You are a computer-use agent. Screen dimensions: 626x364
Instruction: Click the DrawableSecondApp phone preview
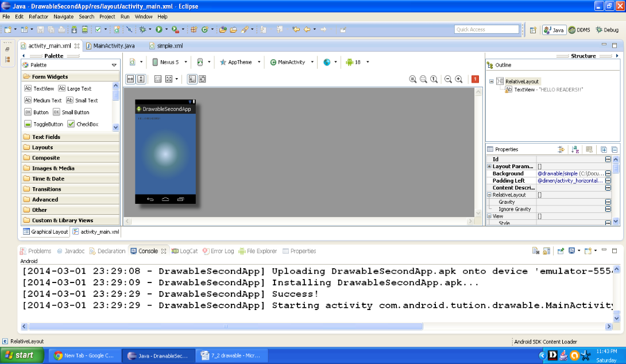pyautogui.click(x=165, y=152)
